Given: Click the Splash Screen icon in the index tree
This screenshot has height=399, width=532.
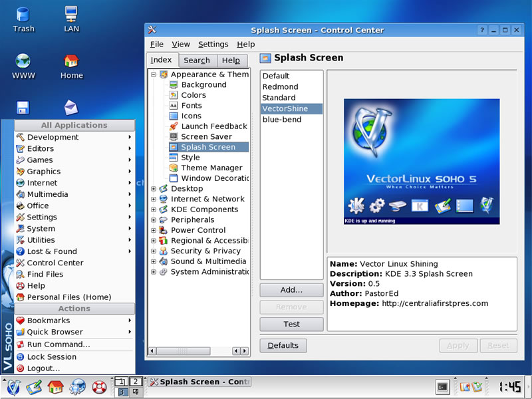Looking at the screenshot, I should 174,147.
